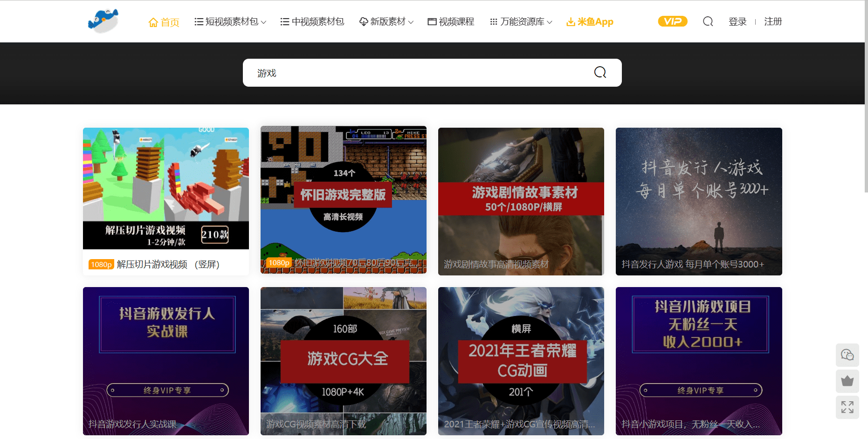
Task: Click the crown VIP floating icon
Action: tap(847, 381)
